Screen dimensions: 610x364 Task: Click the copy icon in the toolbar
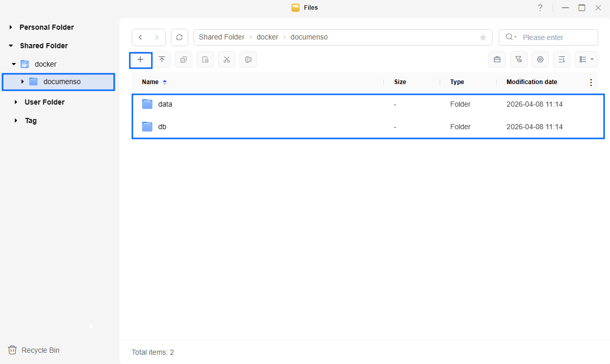[183, 59]
